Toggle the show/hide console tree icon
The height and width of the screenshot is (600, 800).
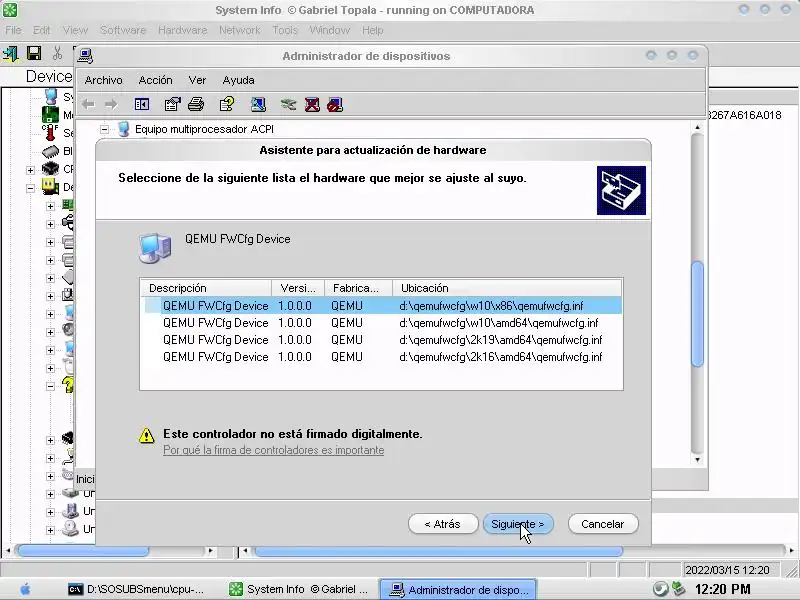pos(142,105)
